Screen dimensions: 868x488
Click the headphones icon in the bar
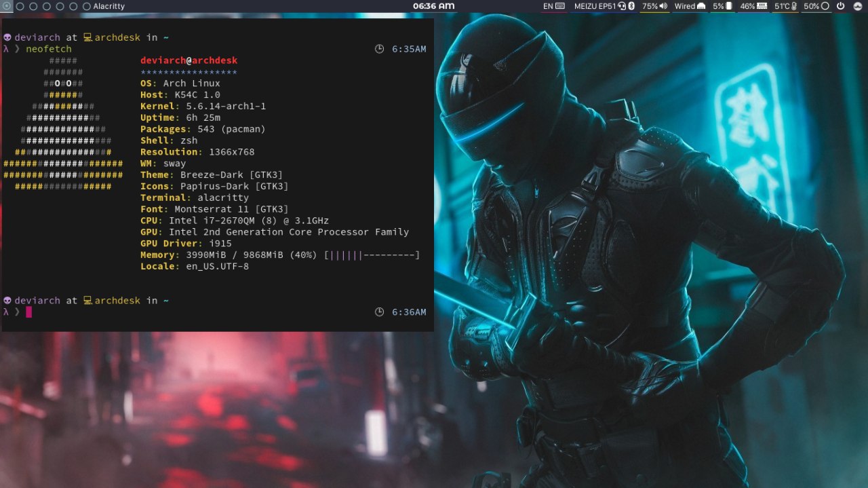click(622, 6)
